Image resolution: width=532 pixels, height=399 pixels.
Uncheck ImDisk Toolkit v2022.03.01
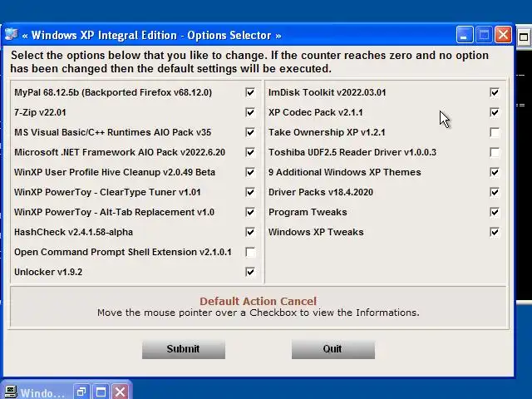pyautogui.click(x=495, y=92)
